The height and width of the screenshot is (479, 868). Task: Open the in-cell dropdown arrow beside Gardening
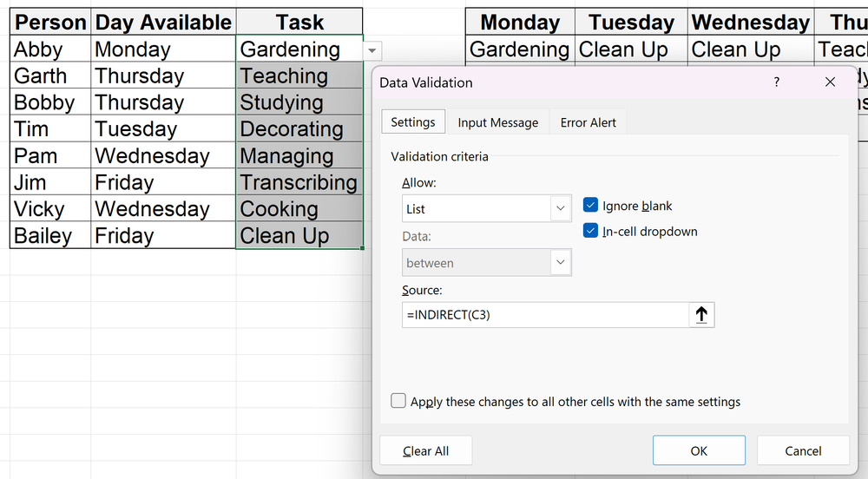pos(372,51)
